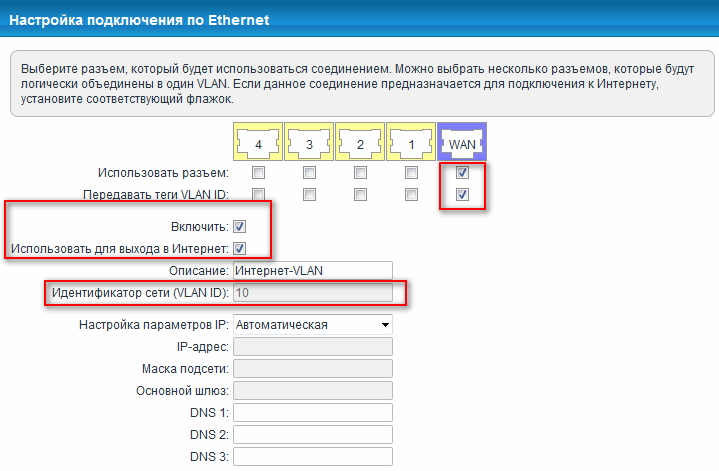Enable 'Использовать разъем' for port 4

pyautogui.click(x=258, y=173)
